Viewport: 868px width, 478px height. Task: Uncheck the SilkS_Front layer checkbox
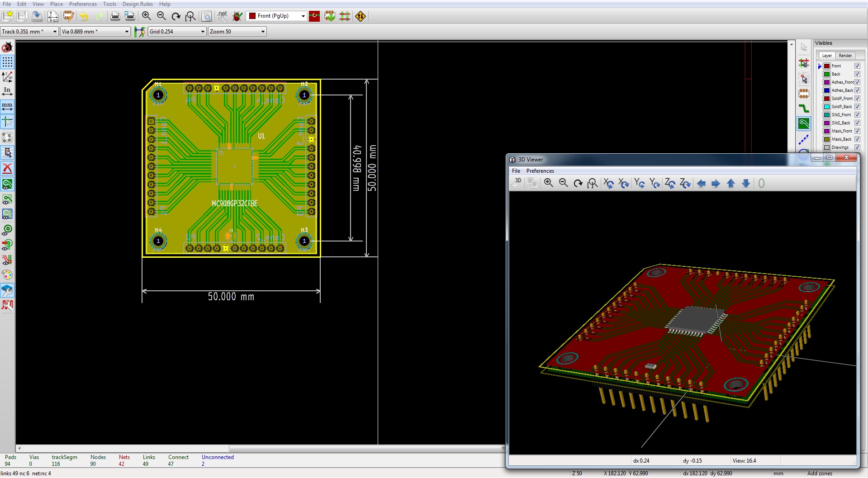pyautogui.click(x=857, y=115)
